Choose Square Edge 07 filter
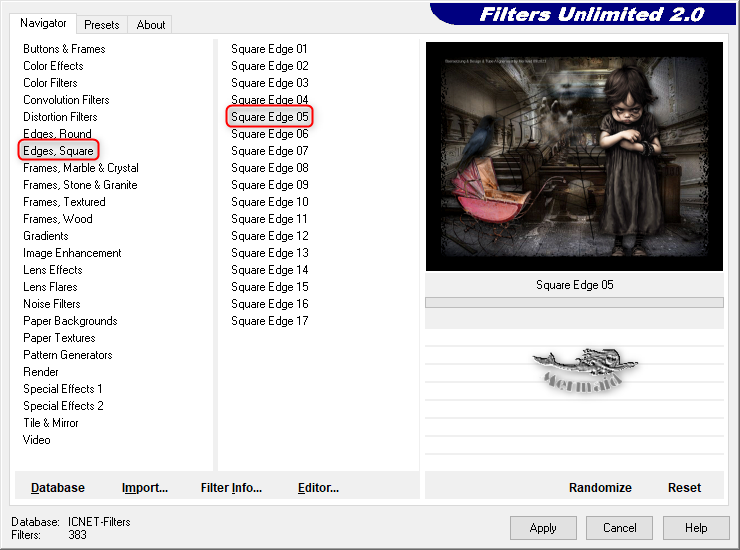The height and width of the screenshot is (550, 740). (x=270, y=151)
